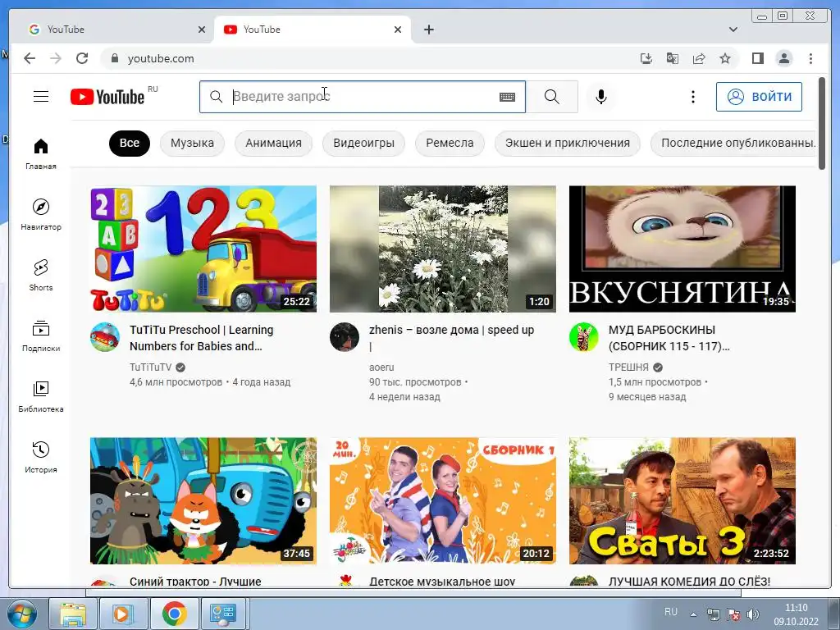Viewport: 840px width, 630px height.
Task: Close the first tab with Google icon
Action: (202, 30)
